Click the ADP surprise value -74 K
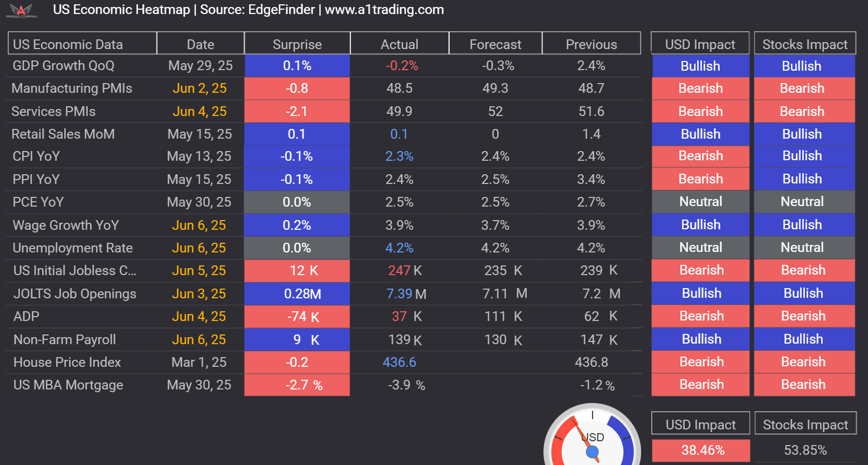Screen dimensions: 868x465 coord(297,317)
